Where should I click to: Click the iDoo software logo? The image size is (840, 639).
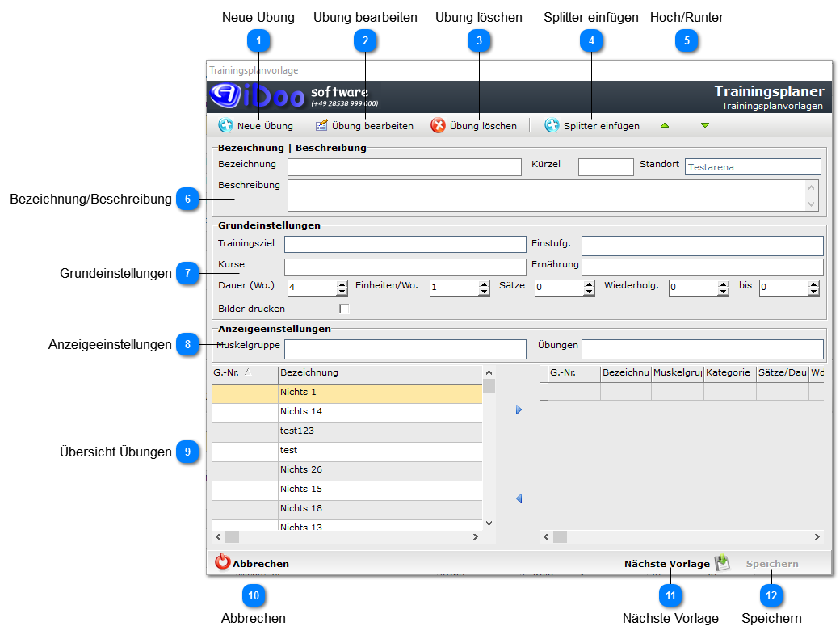pyautogui.click(x=293, y=96)
